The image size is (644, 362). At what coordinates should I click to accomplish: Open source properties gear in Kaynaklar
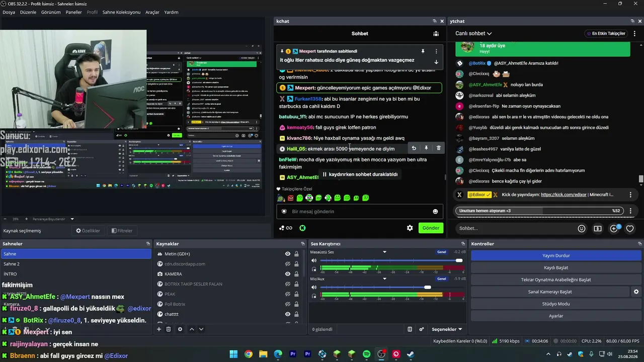tap(180, 329)
